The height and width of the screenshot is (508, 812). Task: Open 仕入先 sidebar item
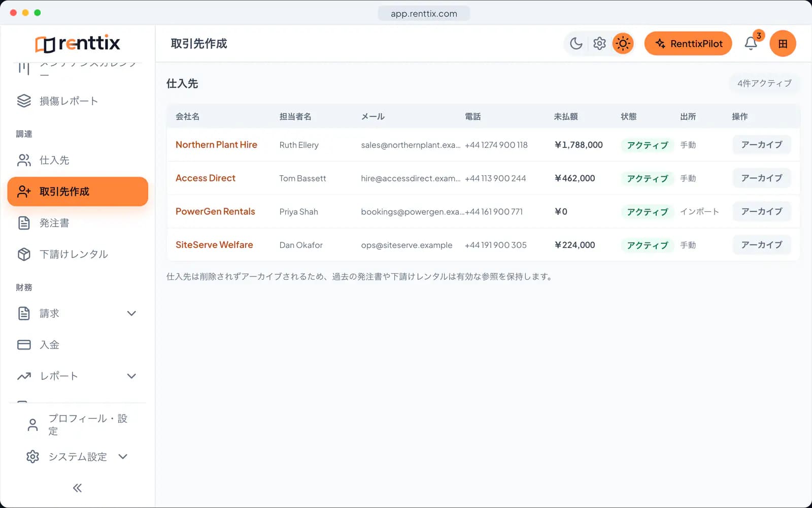click(x=78, y=161)
